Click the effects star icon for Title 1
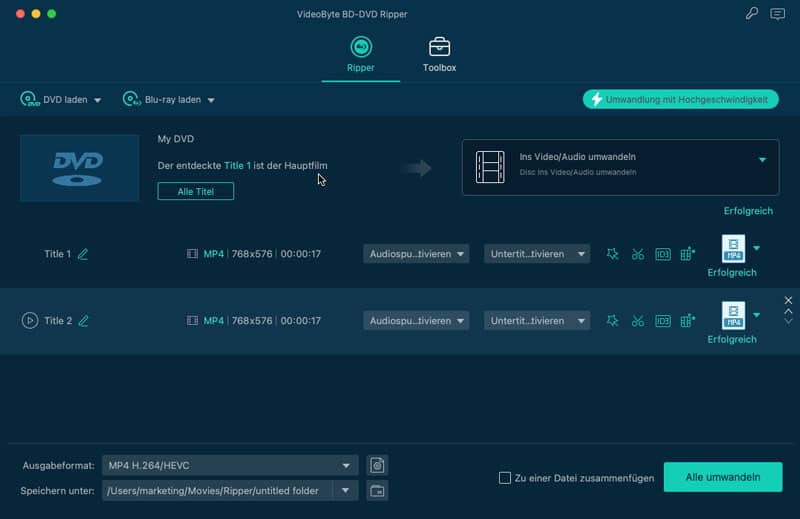Image resolution: width=800 pixels, height=519 pixels. point(613,254)
